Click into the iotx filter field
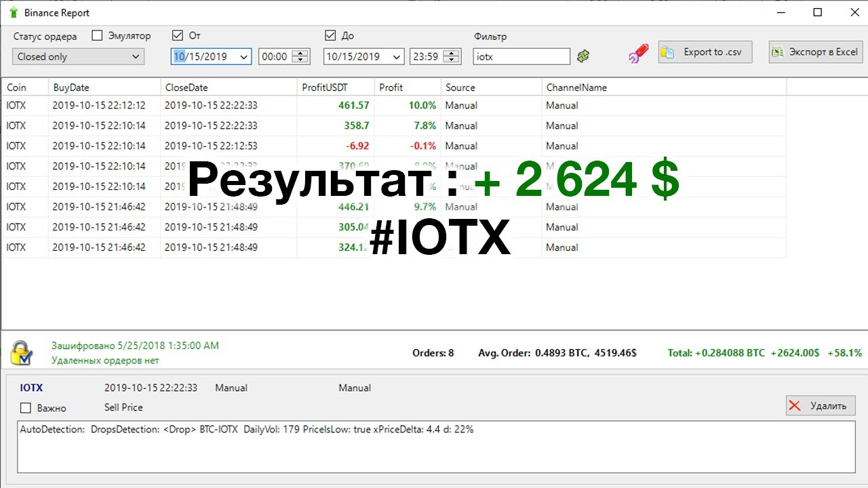This screenshot has width=868, height=488. pos(521,57)
